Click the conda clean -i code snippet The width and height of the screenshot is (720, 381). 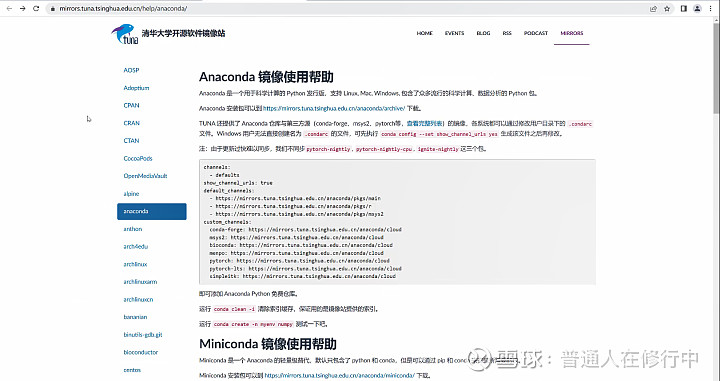pyautogui.click(x=235, y=309)
